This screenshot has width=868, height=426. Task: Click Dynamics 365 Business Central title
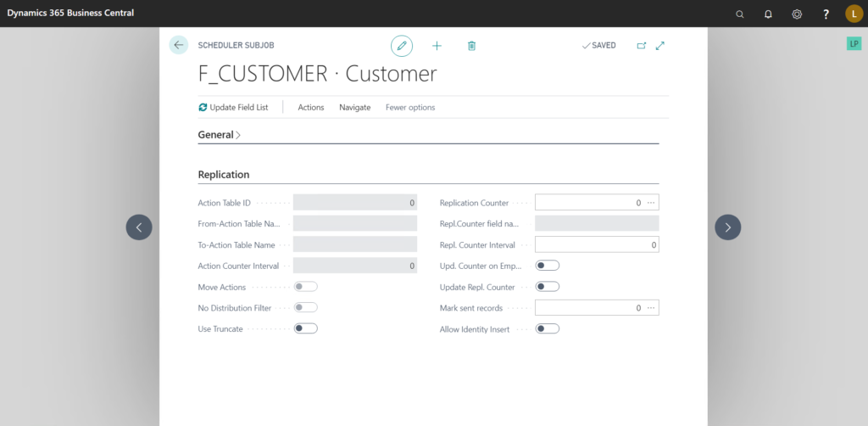70,13
